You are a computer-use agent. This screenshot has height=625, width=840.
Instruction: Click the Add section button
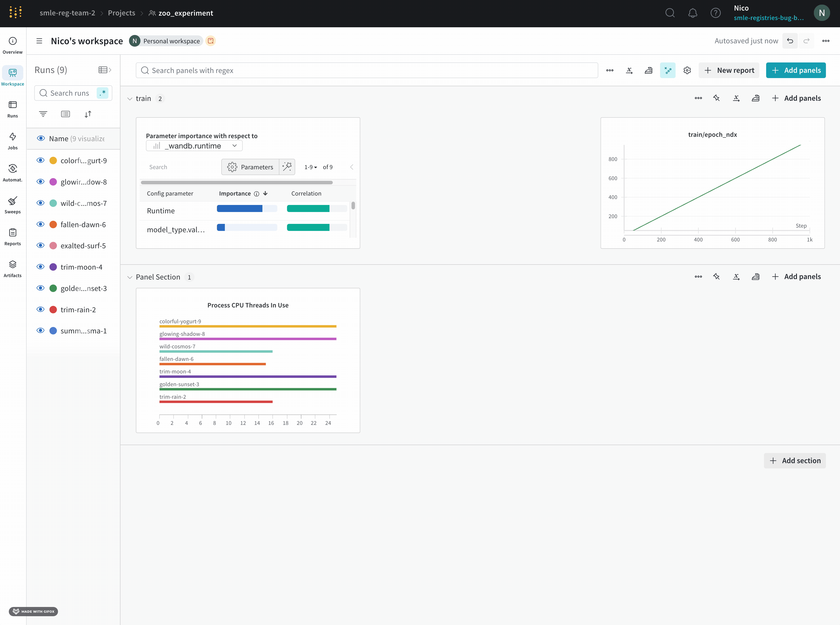click(795, 461)
